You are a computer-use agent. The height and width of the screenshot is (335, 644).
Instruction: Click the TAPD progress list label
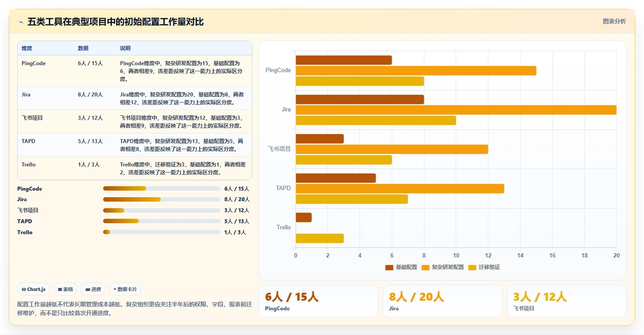point(25,221)
